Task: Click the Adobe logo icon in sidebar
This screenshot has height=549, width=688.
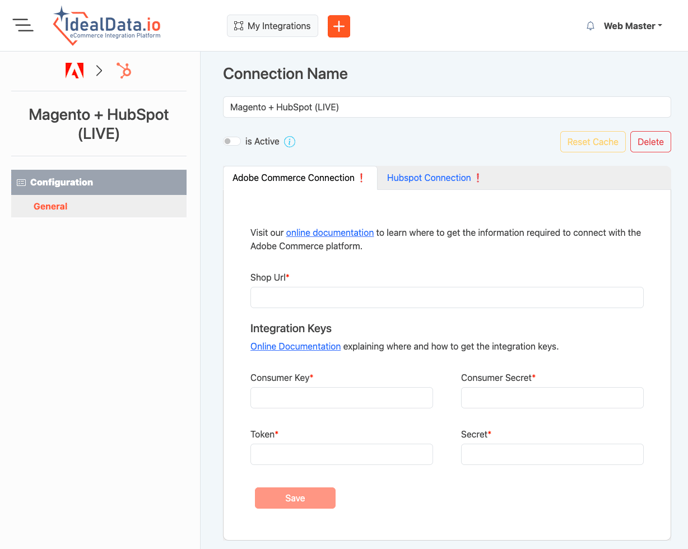Action: coord(74,70)
